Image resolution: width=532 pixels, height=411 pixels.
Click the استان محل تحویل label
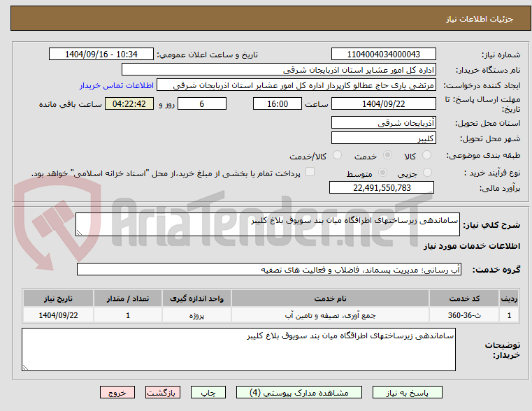click(x=487, y=123)
